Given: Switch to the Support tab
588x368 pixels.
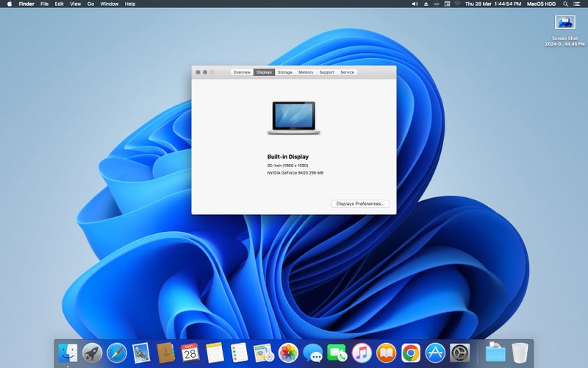Looking at the screenshot, I should click(326, 72).
